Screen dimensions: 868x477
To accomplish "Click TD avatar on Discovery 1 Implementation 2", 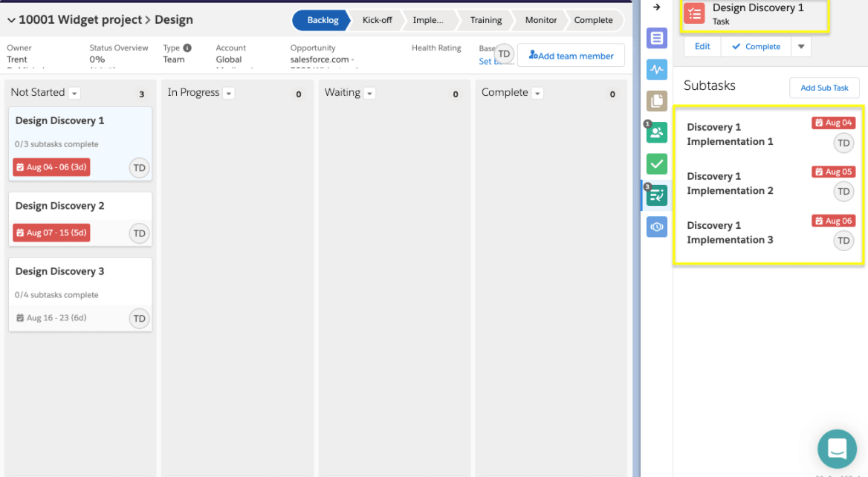I will click(x=843, y=192).
